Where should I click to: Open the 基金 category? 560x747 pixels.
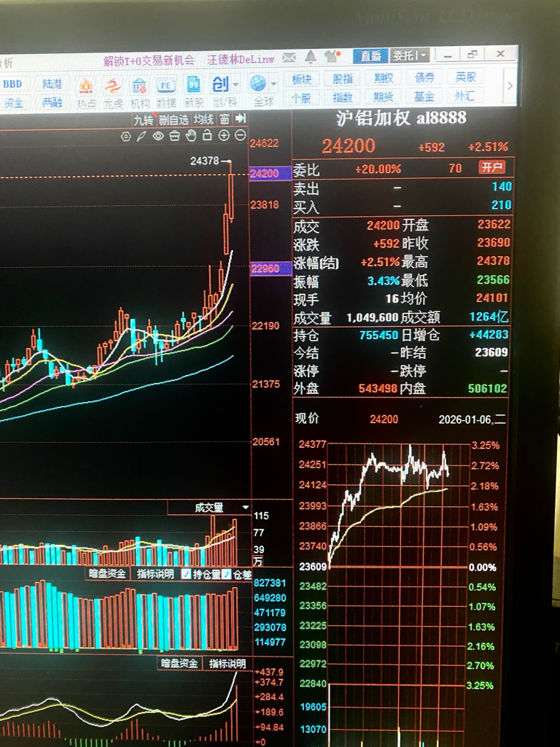(424, 96)
